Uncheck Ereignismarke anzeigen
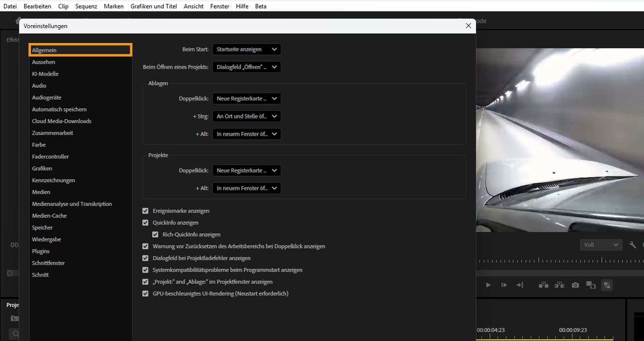644x341 pixels. coord(145,211)
